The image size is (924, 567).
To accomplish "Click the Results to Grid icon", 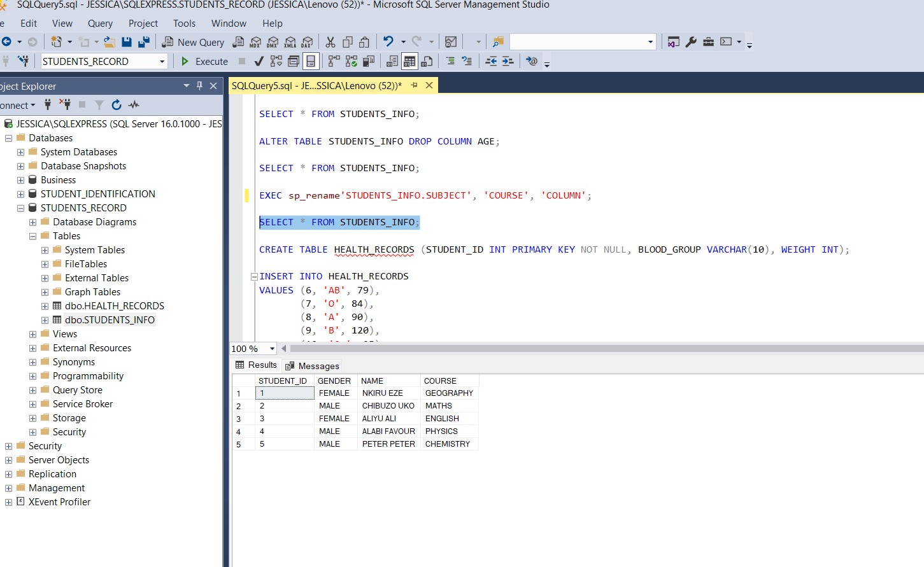I will pyautogui.click(x=409, y=61).
